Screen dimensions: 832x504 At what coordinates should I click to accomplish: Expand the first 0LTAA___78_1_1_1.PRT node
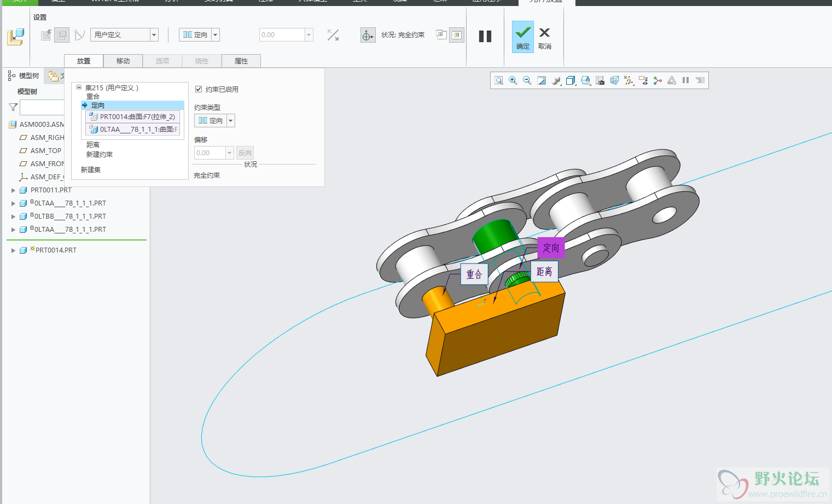(x=13, y=203)
